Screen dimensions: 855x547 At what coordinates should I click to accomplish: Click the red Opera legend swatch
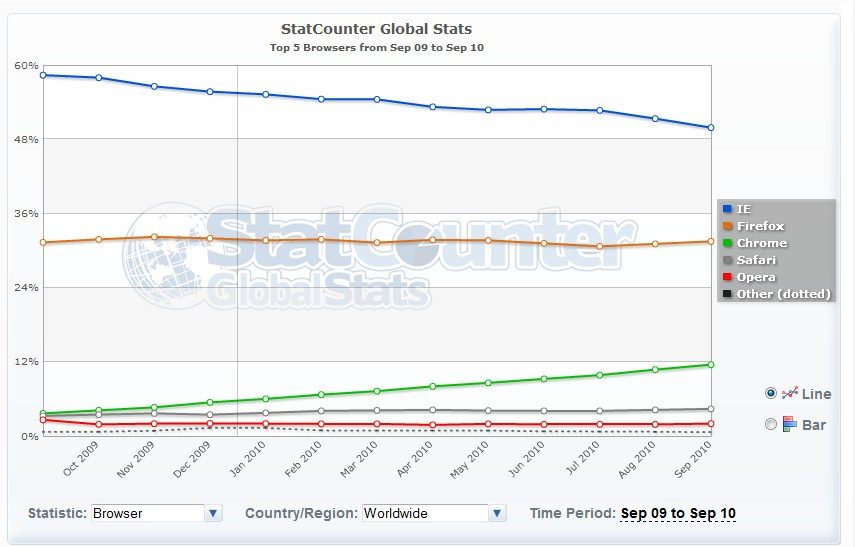pos(728,277)
